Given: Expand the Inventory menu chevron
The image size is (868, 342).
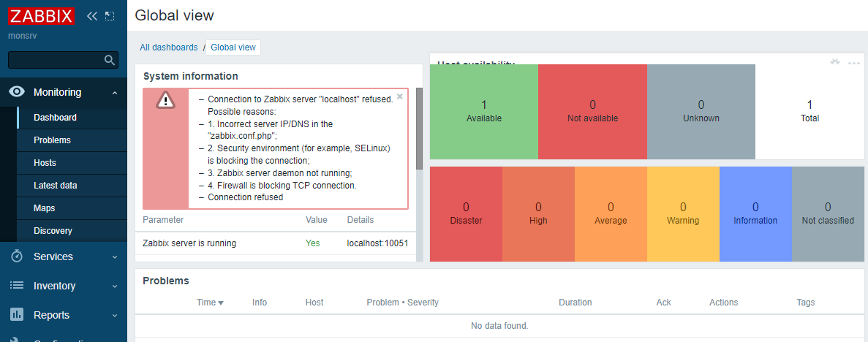Looking at the screenshot, I should [115, 286].
